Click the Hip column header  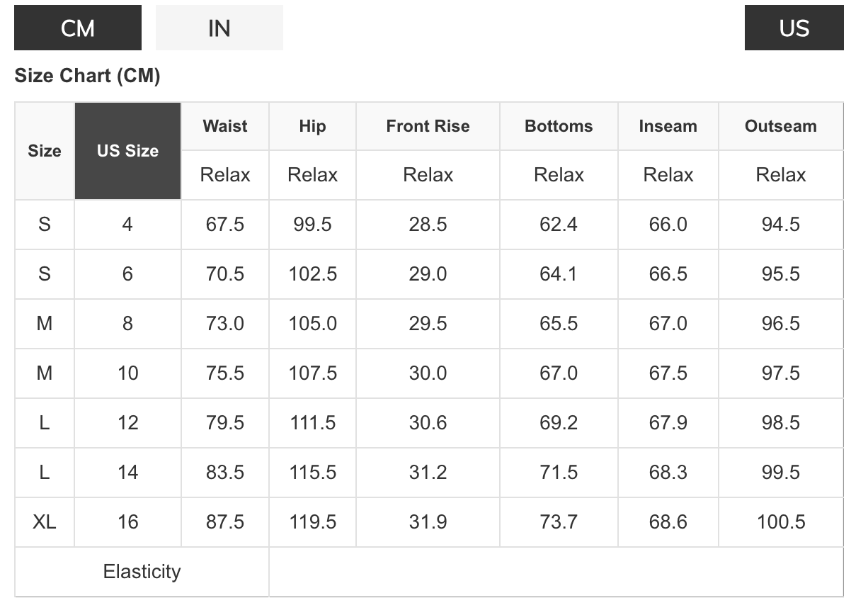[312, 126]
